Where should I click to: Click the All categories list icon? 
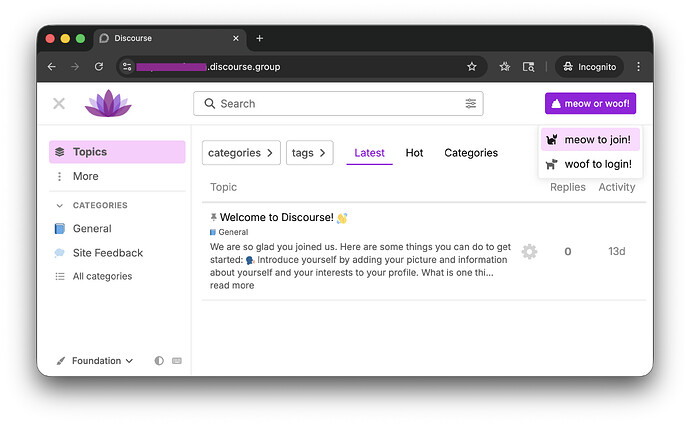coord(60,276)
